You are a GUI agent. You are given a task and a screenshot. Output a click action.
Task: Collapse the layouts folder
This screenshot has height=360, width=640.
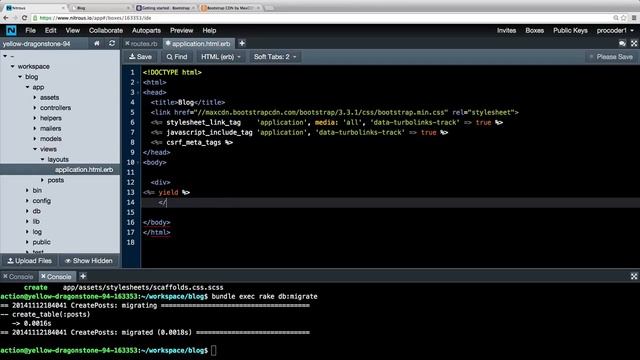point(42,159)
